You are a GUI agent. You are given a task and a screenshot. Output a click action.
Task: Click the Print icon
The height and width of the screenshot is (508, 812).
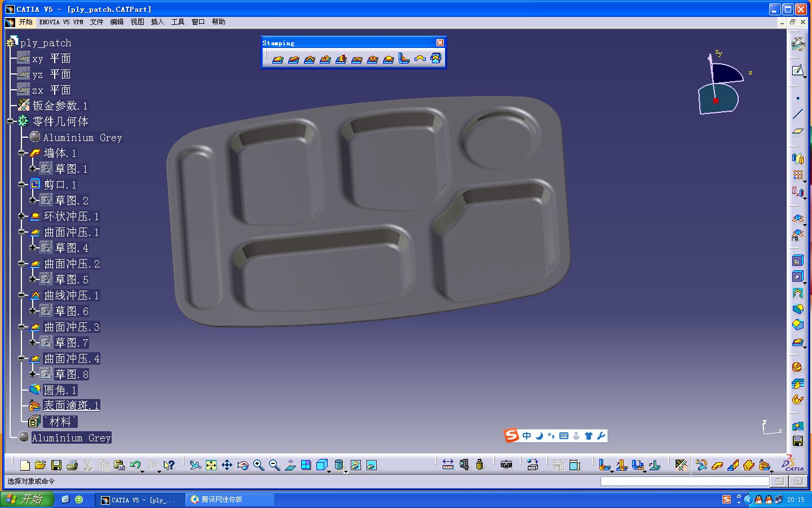pyautogui.click(x=72, y=465)
